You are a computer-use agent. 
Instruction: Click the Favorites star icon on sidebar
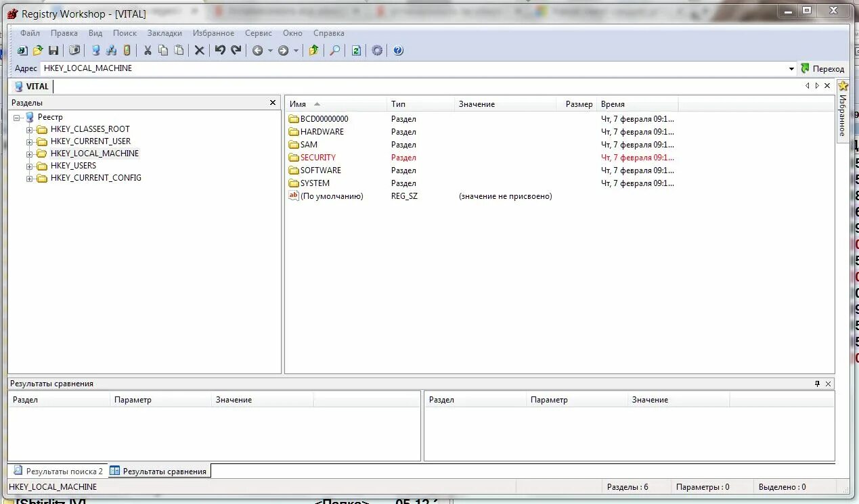point(843,86)
